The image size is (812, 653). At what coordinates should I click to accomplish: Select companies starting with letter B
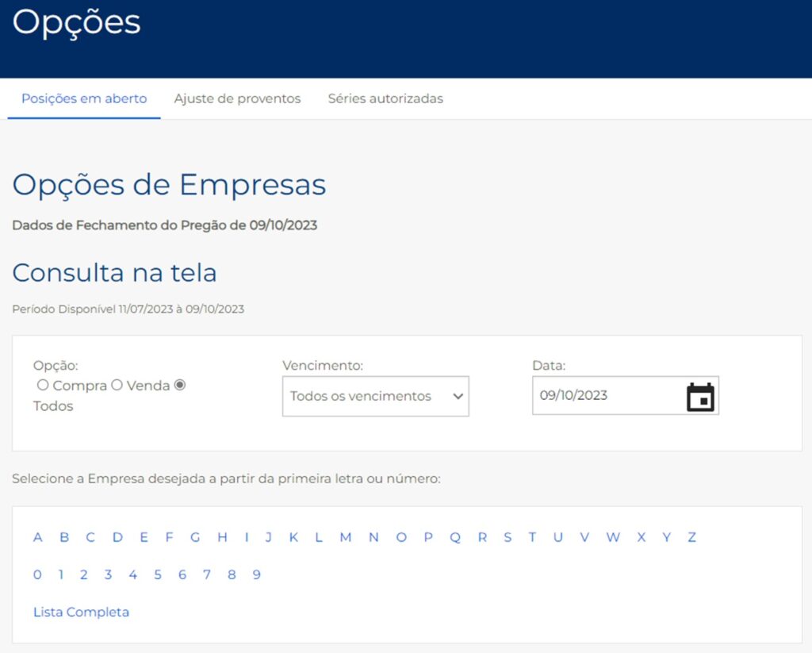tap(64, 537)
